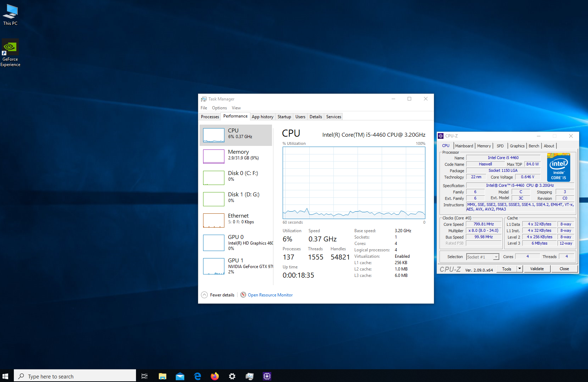Screen dimensions: 588x382
Task: Click Open Resource Monitor link
Action: (x=270, y=295)
